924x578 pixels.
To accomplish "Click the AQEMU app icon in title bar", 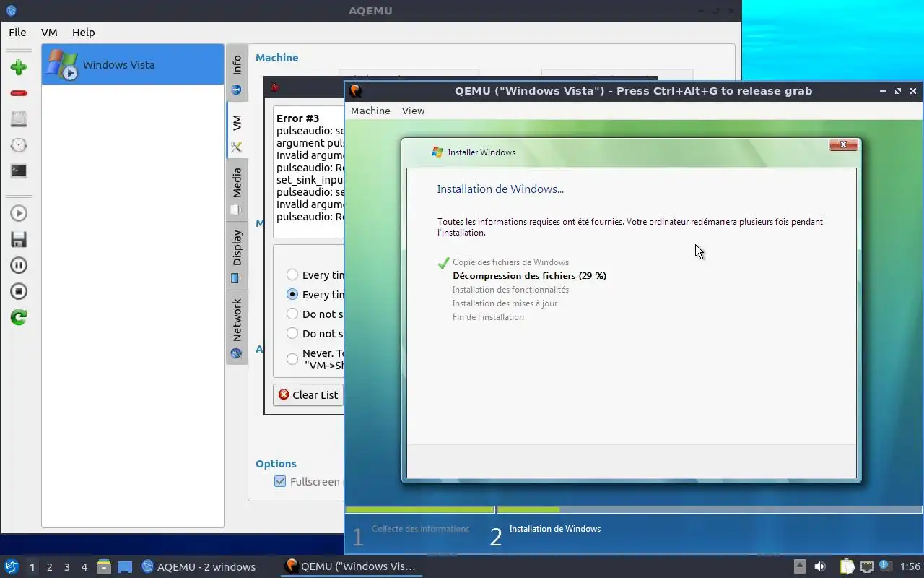I will 11,11.
